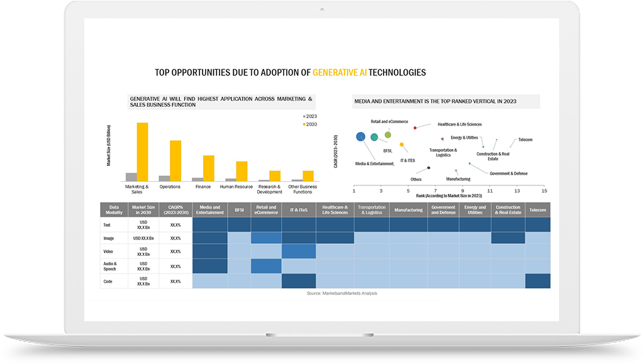
Task: Select the yellow 2030 Finance bar
Action: click(x=208, y=168)
